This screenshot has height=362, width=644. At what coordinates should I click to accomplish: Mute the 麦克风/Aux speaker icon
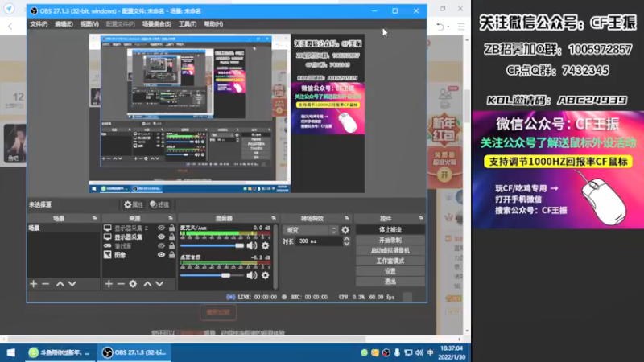pyautogui.click(x=252, y=246)
